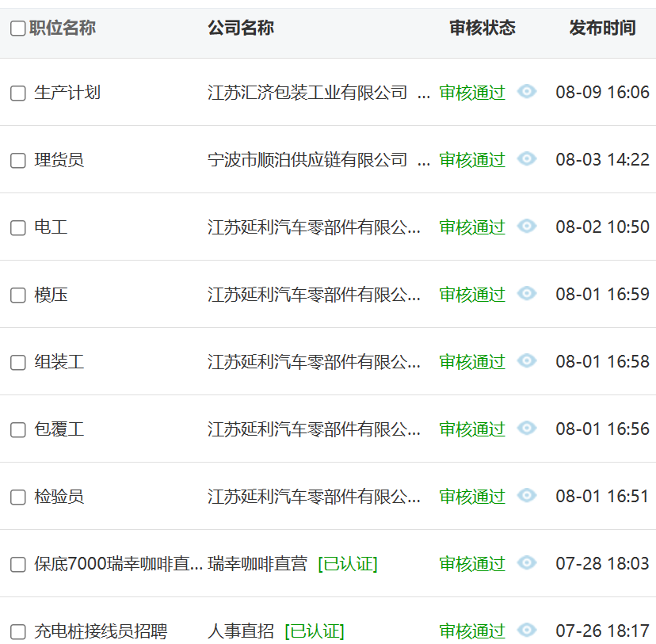Open the 模压 job title
The image size is (656, 644).
[51, 295]
